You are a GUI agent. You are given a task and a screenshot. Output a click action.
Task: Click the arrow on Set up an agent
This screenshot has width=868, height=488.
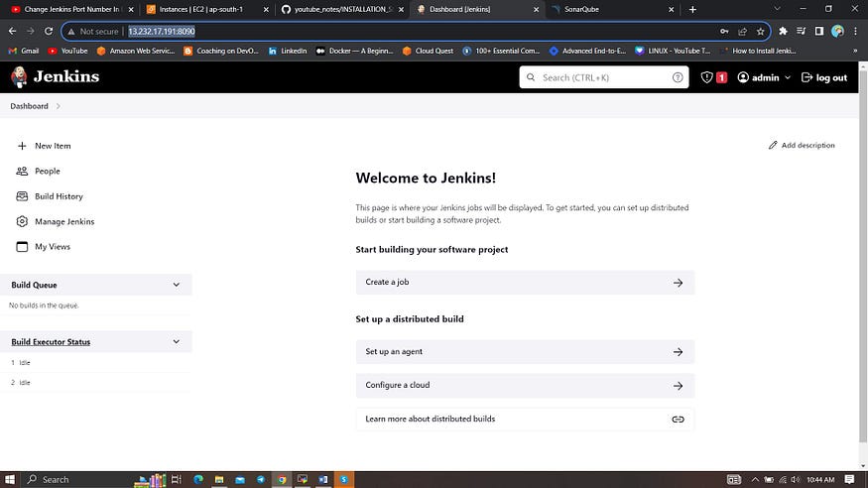tap(679, 352)
